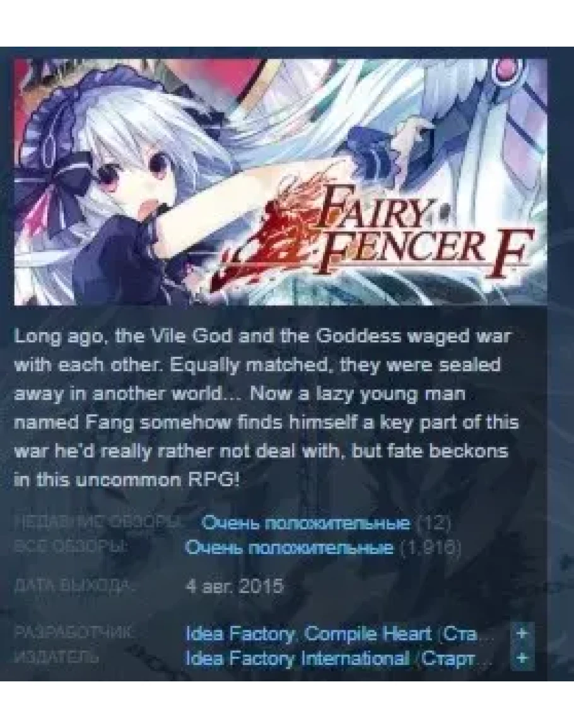This screenshot has height=728, width=574.
Task: Open all reviews 'Очень положительные' link
Action: [x=289, y=548]
